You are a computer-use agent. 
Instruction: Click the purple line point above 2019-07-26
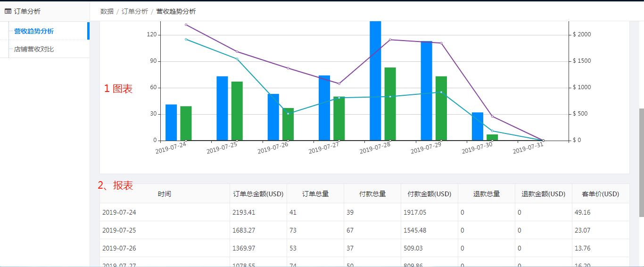click(288, 68)
